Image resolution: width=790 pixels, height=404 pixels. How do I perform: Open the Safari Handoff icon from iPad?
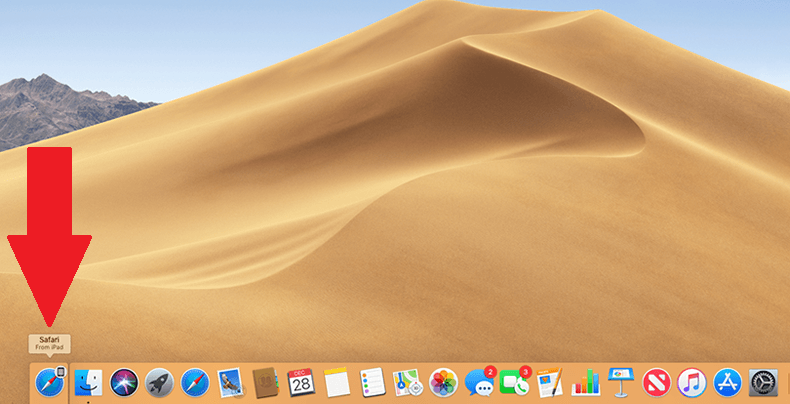point(50,383)
